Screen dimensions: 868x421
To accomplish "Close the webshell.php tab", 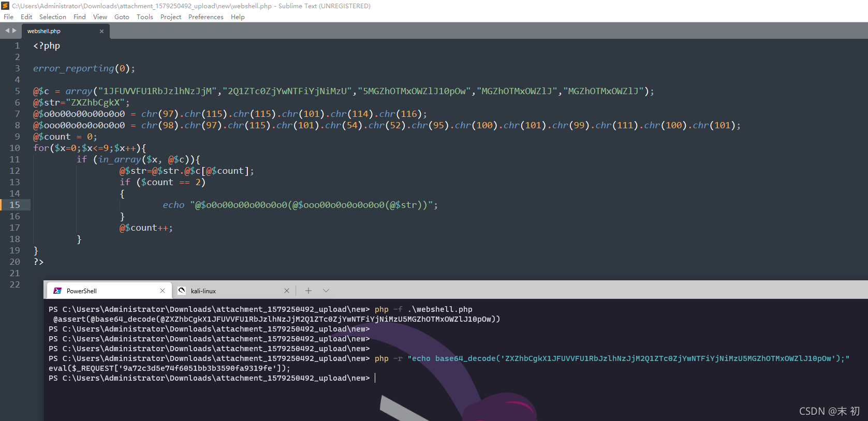I will point(101,32).
